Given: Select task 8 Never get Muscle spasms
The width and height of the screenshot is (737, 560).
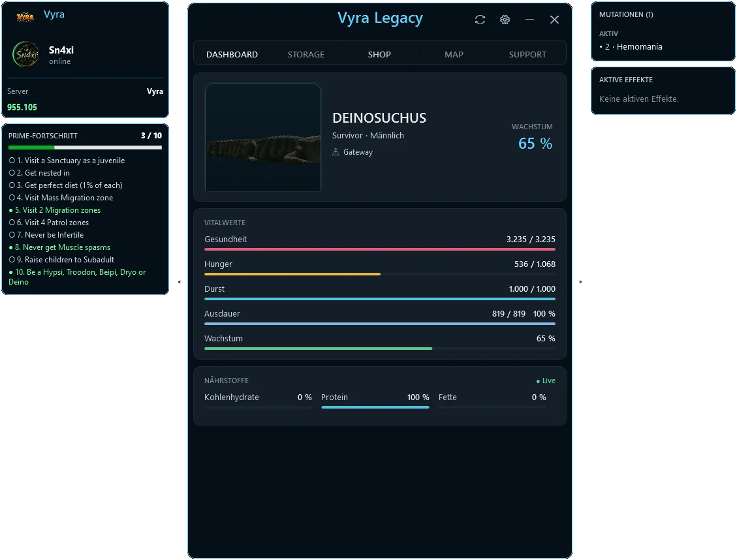Looking at the screenshot, I should [59, 247].
